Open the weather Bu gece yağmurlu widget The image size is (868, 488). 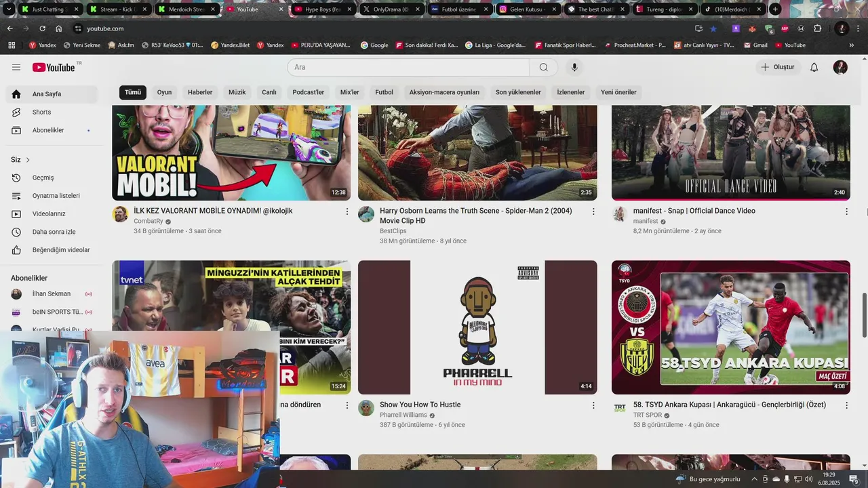707,479
